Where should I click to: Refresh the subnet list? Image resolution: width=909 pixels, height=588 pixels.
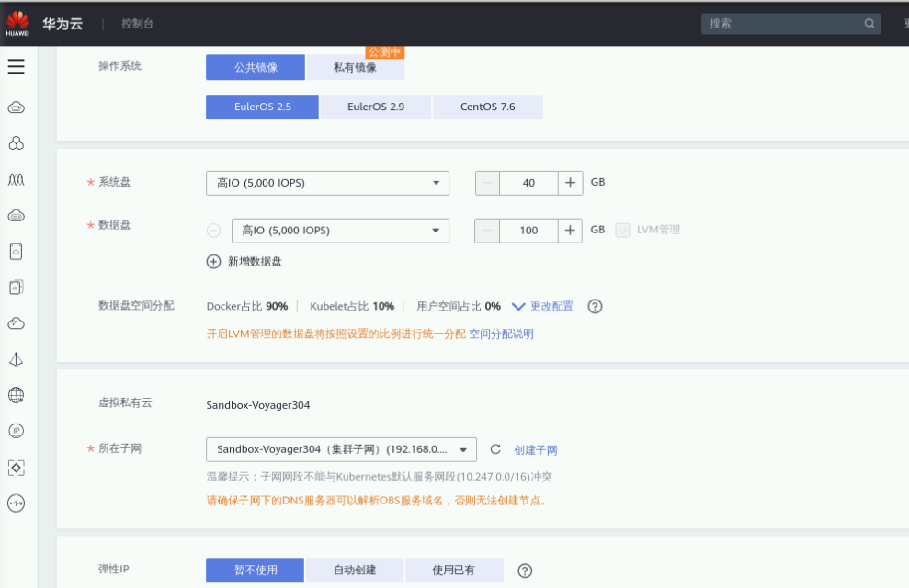coord(495,449)
